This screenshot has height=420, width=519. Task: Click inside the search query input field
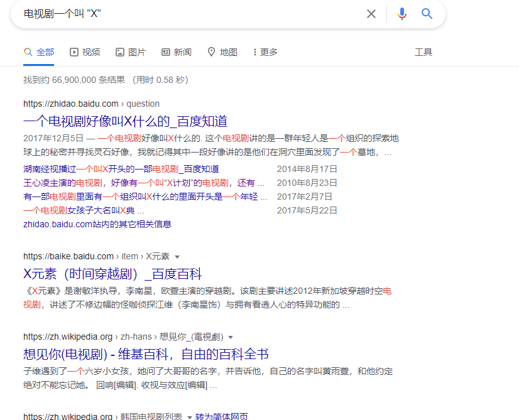pos(192,14)
